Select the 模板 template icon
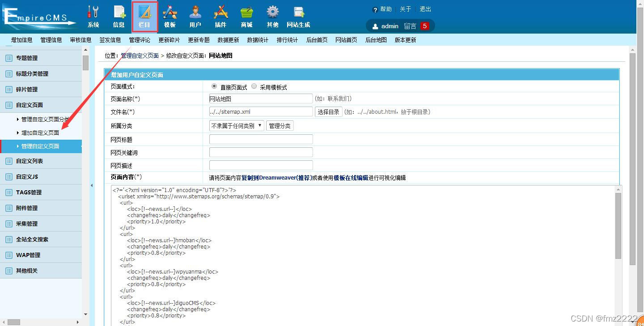This screenshot has height=326, width=644. tap(170, 17)
